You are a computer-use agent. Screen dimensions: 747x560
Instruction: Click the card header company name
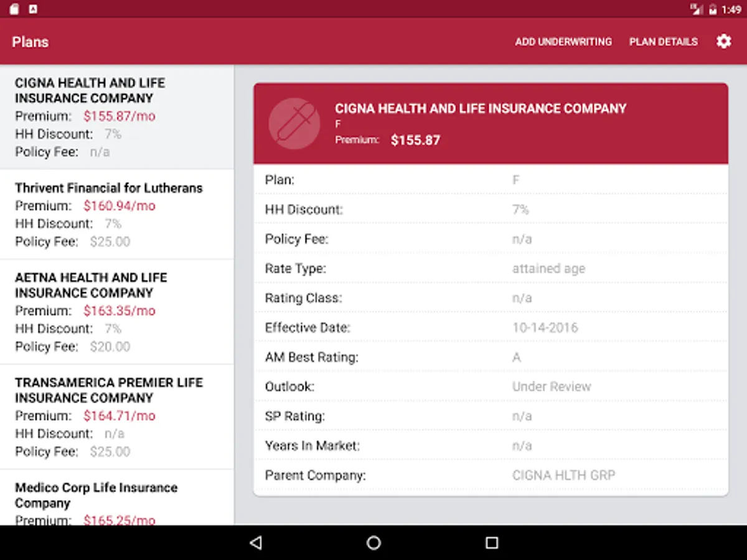point(481,108)
